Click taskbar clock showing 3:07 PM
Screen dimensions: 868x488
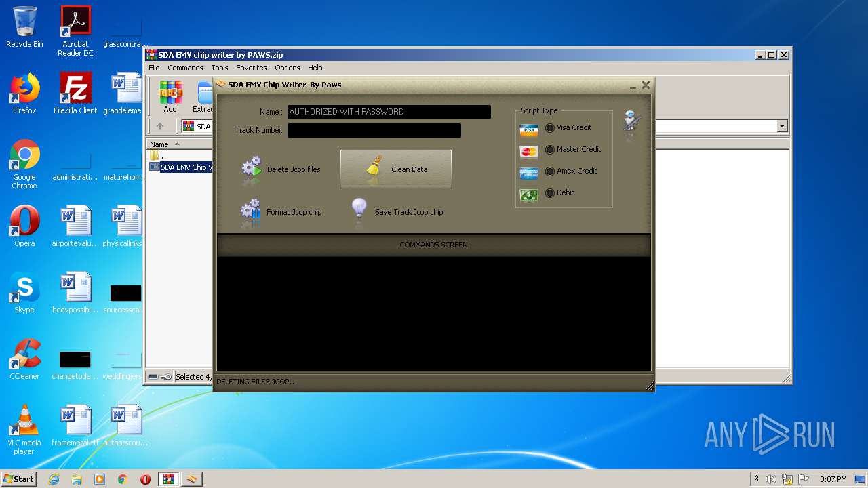coord(833,479)
